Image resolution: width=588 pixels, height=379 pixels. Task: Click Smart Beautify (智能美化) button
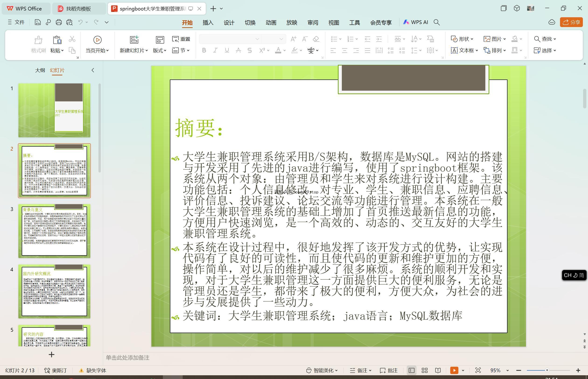pos(322,370)
